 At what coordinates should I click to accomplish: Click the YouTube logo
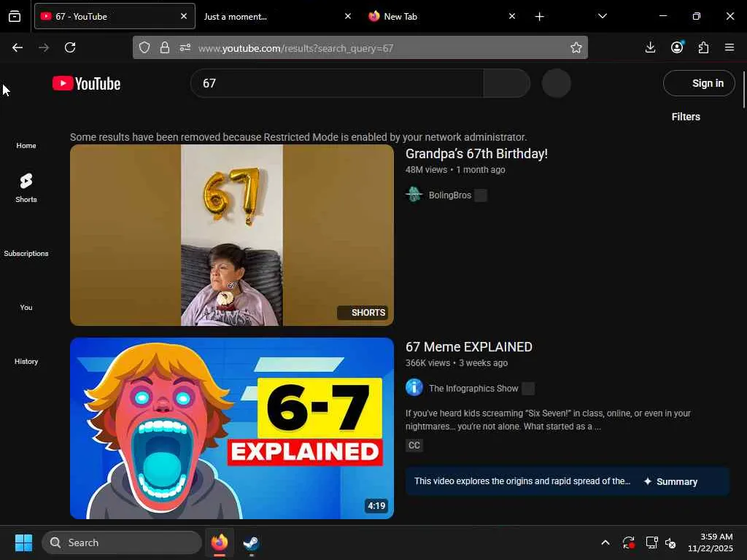click(x=86, y=83)
